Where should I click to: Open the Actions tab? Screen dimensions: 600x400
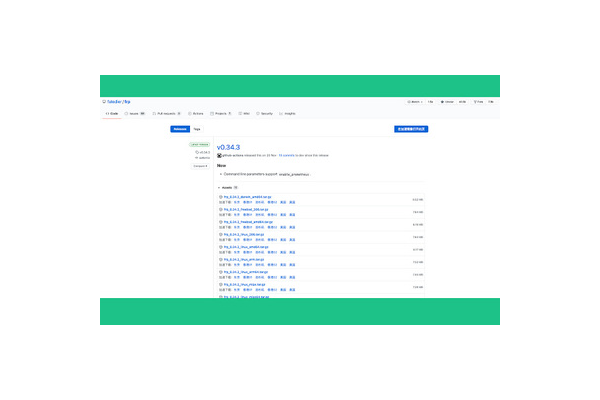pyautogui.click(x=196, y=113)
